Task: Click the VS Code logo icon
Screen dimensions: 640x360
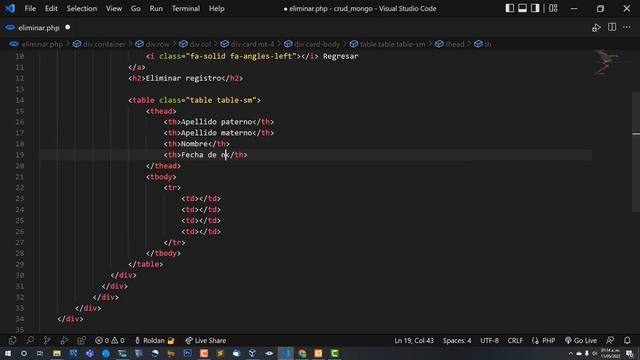Action: [x=10, y=8]
